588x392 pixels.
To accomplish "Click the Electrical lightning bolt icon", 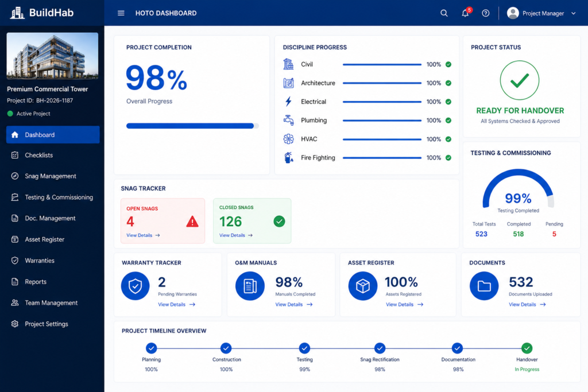I will point(288,102).
